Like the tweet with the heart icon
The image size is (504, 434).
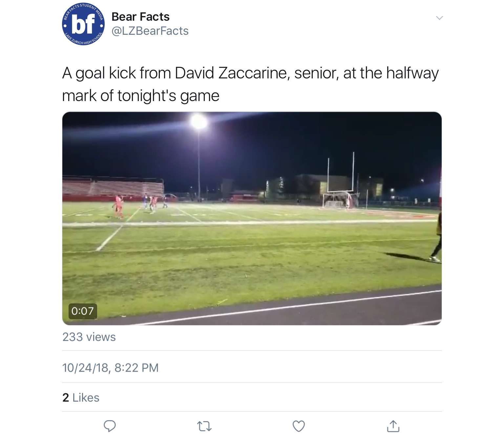click(299, 426)
